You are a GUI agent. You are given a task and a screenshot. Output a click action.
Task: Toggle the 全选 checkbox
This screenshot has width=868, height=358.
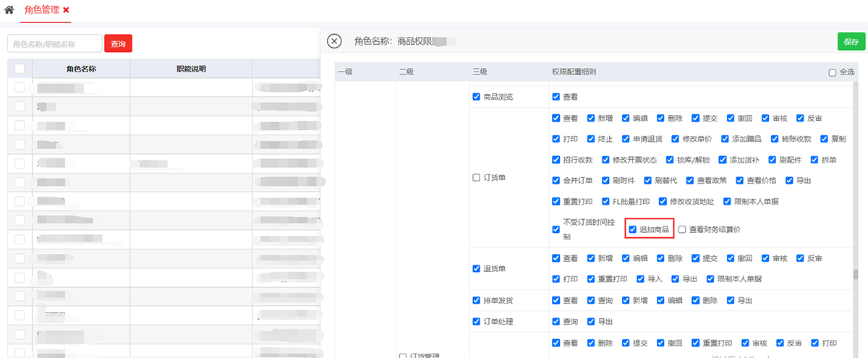[833, 72]
